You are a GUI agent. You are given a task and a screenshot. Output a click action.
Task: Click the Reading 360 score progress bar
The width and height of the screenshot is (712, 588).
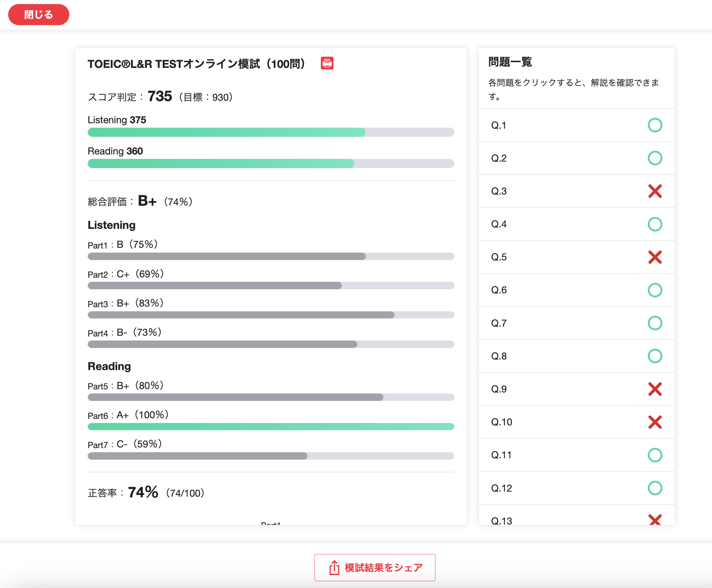271,163
